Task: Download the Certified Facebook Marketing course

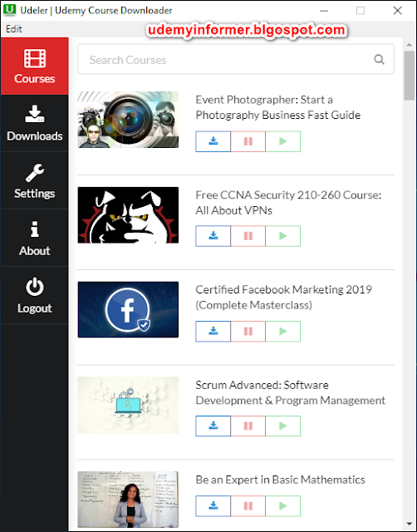Action: pos(213,331)
